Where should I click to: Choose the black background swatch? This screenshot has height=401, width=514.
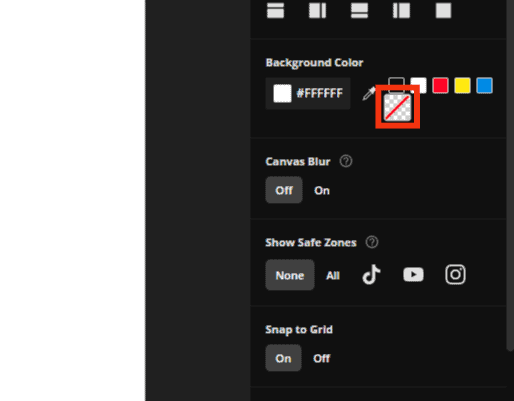[396, 82]
